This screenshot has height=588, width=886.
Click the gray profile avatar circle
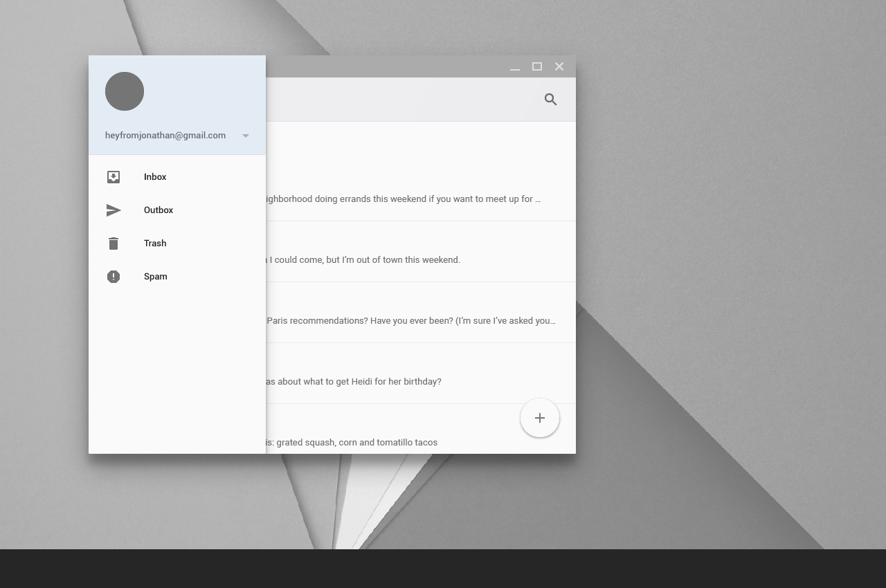pyautogui.click(x=125, y=91)
